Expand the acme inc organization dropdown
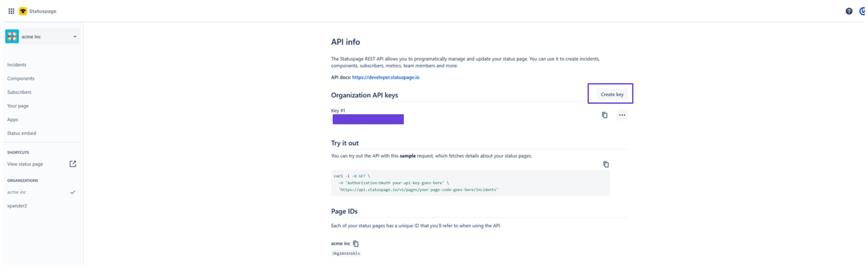This screenshot has width=868, height=268. pos(75,37)
